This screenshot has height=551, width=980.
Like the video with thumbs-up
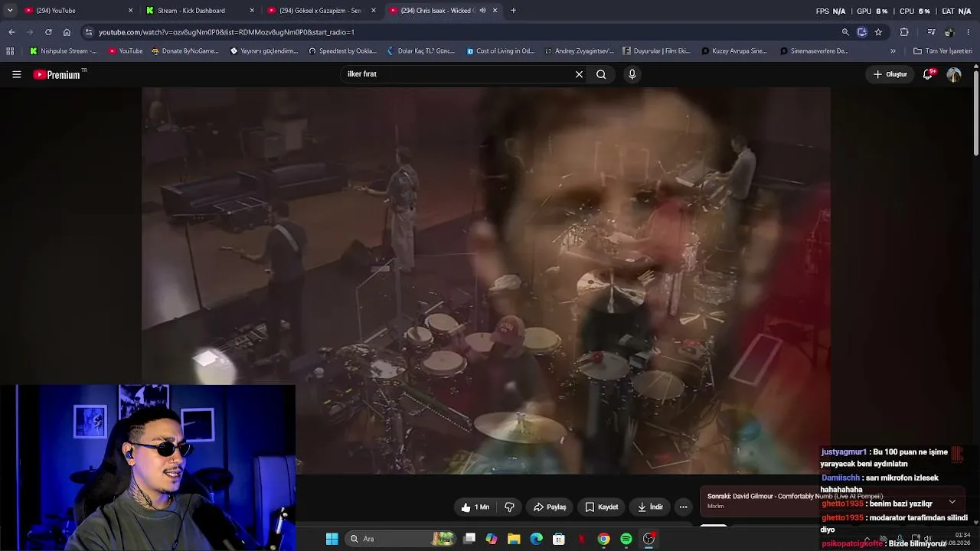click(475, 507)
